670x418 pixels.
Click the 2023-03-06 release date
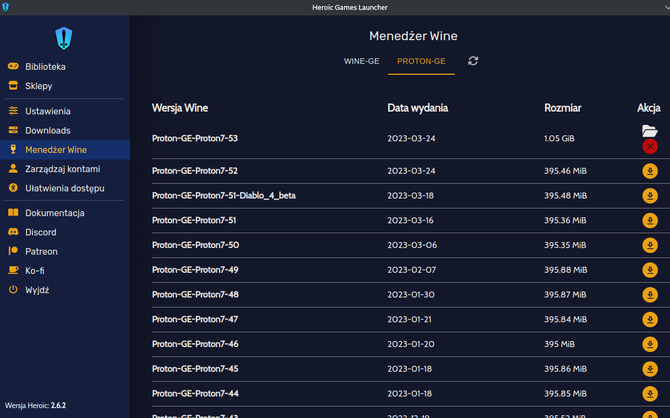tap(412, 245)
